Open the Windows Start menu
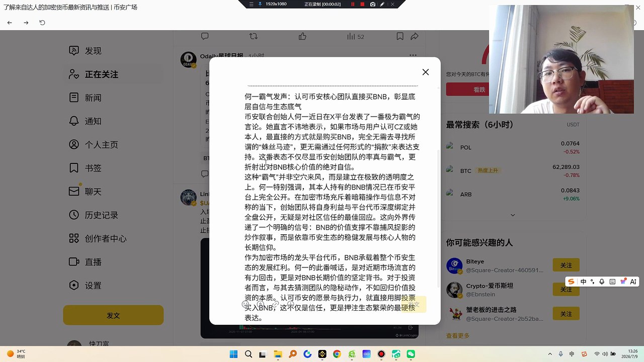Image resolution: width=644 pixels, height=362 pixels. [x=233, y=354]
